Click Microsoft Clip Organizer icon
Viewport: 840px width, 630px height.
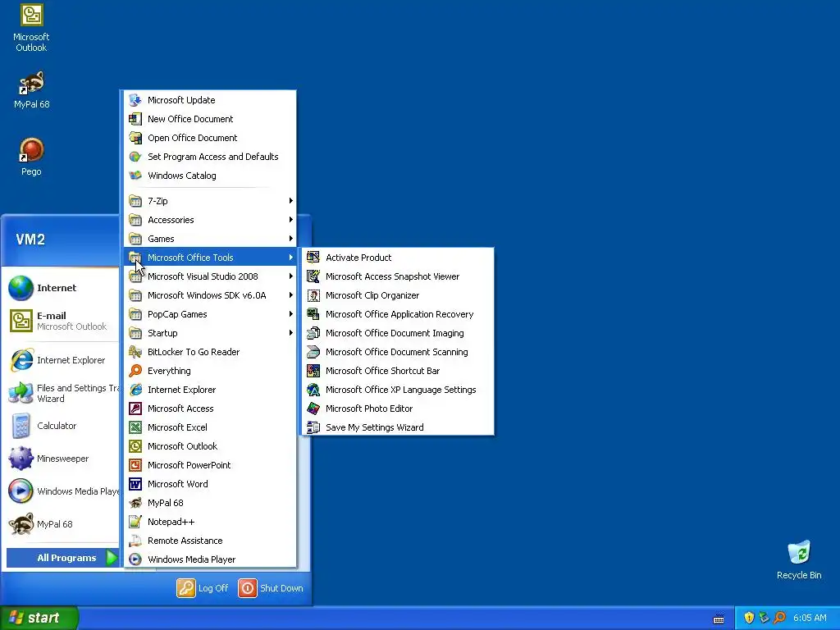tap(313, 295)
